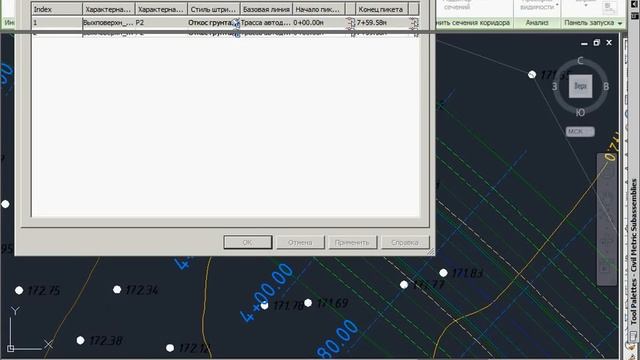This screenshot has height=360, width=640.
Task: Click the Характерна... header beside Стиль штри...
Action: coord(161,9)
